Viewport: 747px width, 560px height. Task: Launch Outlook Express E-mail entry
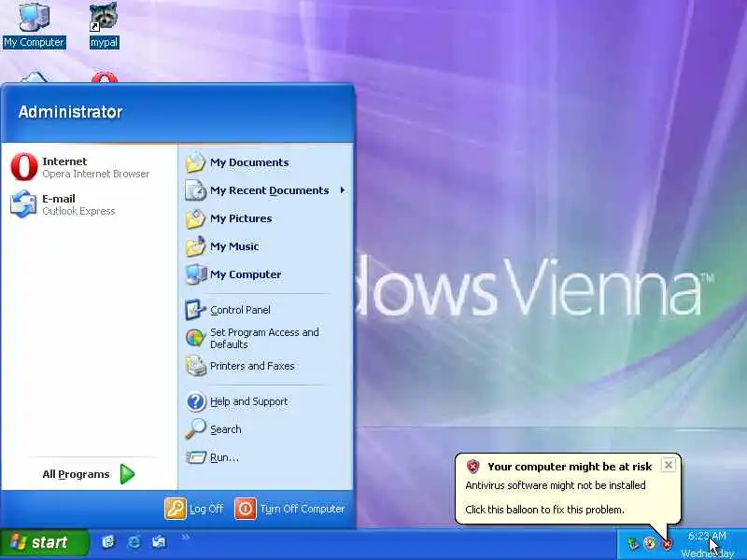pyautogui.click(x=89, y=204)
